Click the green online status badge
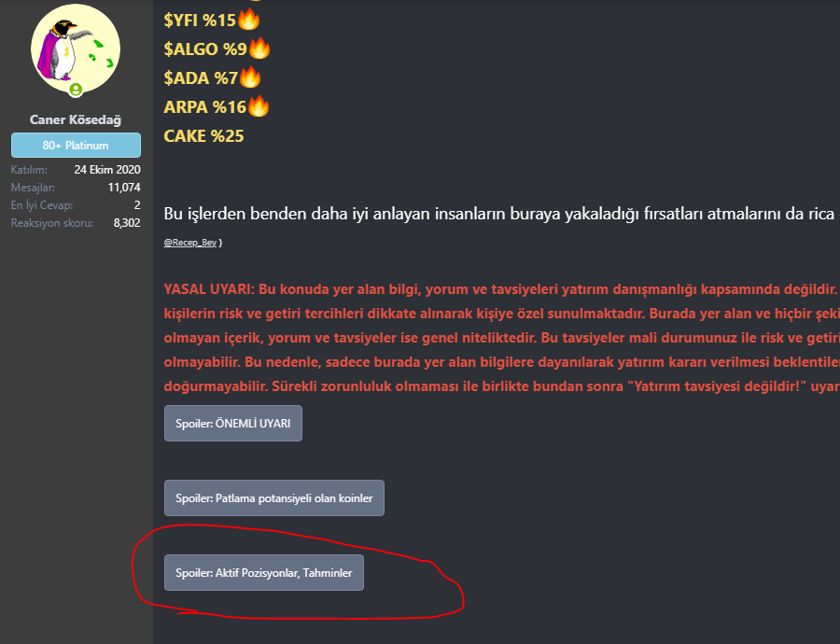 click(76, 90)
